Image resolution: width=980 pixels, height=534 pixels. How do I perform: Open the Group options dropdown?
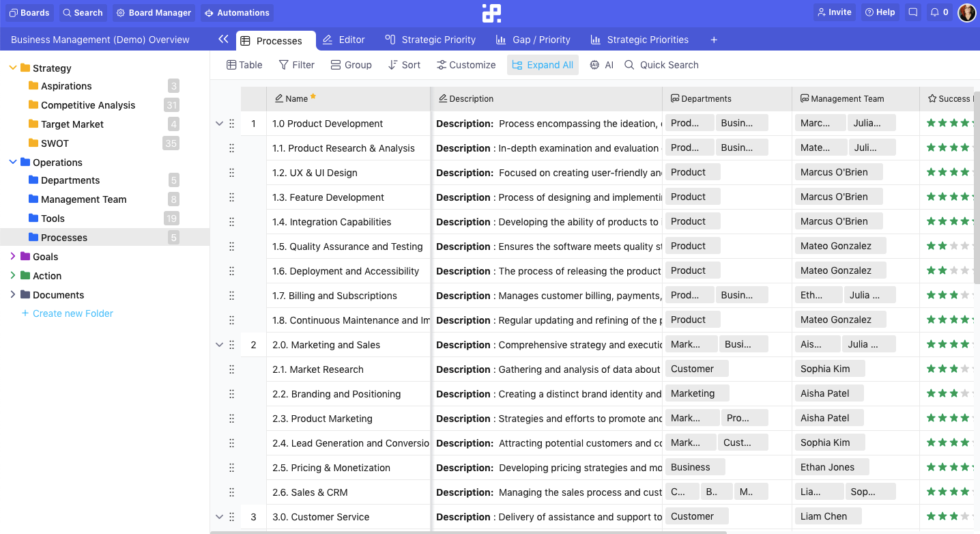pos(351,65)
